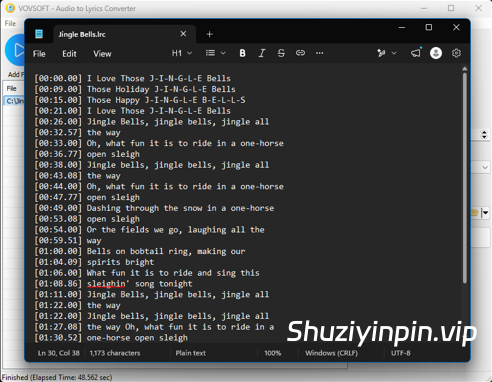Open Notepad settings gear
The width and height of the screenshot is (492, 382).
coord(456,53)
